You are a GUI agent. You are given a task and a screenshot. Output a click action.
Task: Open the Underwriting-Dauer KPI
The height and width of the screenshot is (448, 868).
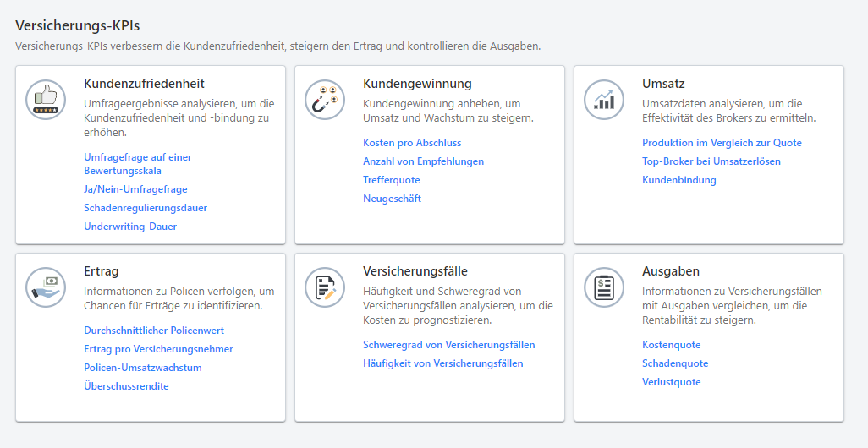130,227
